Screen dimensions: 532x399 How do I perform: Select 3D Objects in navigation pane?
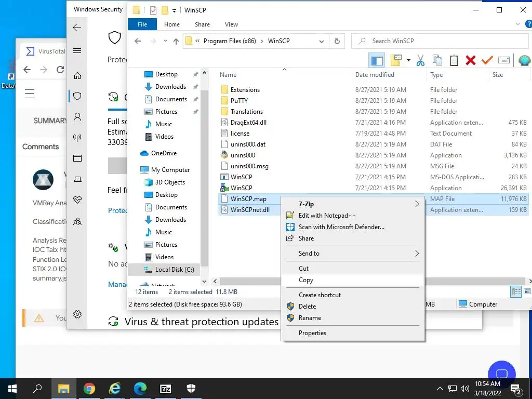(170, 182)
